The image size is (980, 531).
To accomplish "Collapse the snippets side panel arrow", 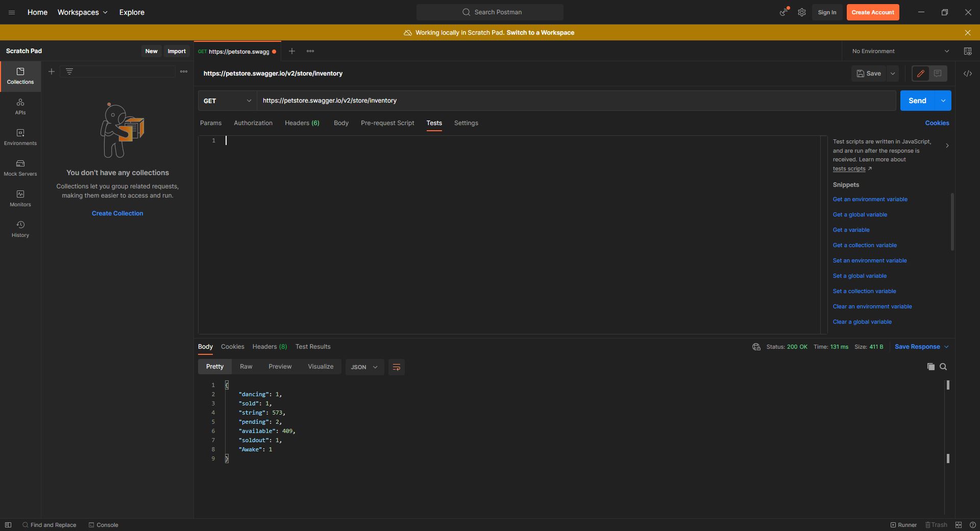I will tap(947, 146).
